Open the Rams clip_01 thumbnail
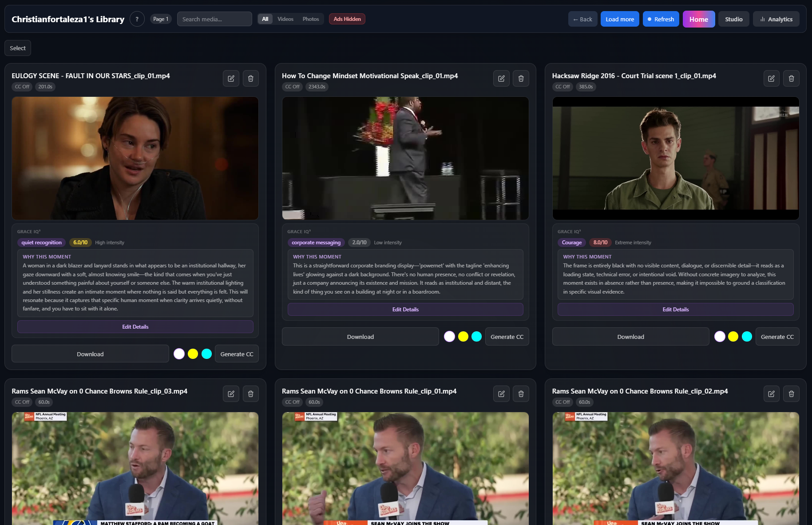 point(405,469)
